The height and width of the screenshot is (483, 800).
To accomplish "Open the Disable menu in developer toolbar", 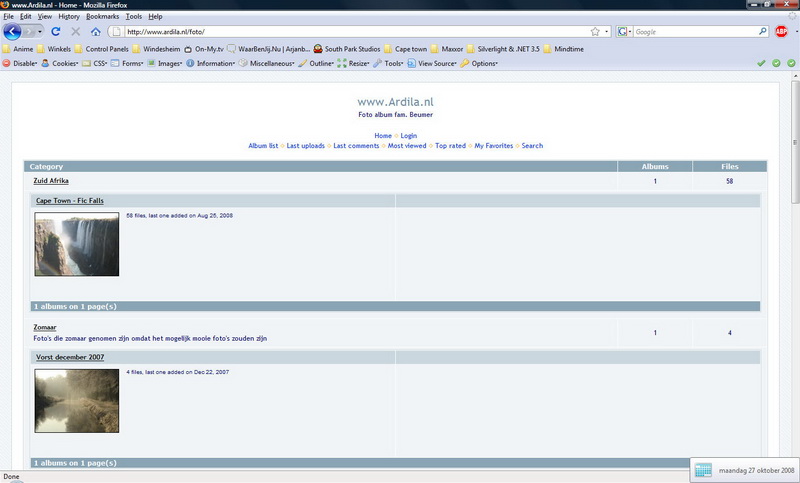I will pos(20,63).
